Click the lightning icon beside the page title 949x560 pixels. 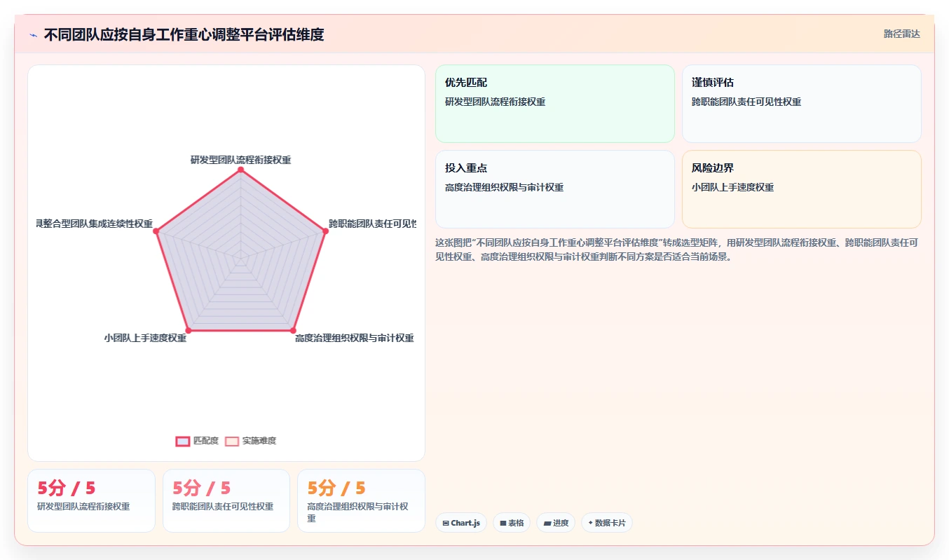click(x=33, y=35)
